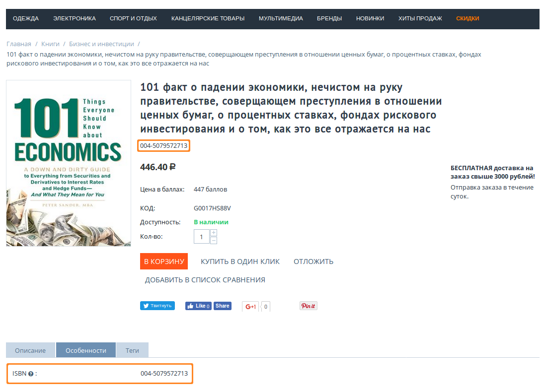Open the ЭЛЕКТРОНИКА category menu
544x392 pixels.
pyautogui.click(x=75, y=18)
